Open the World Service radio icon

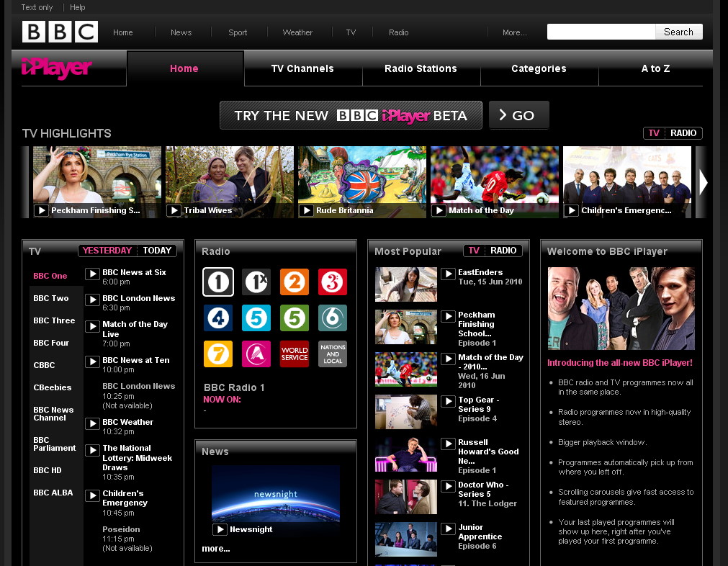(x=295, y=354)
